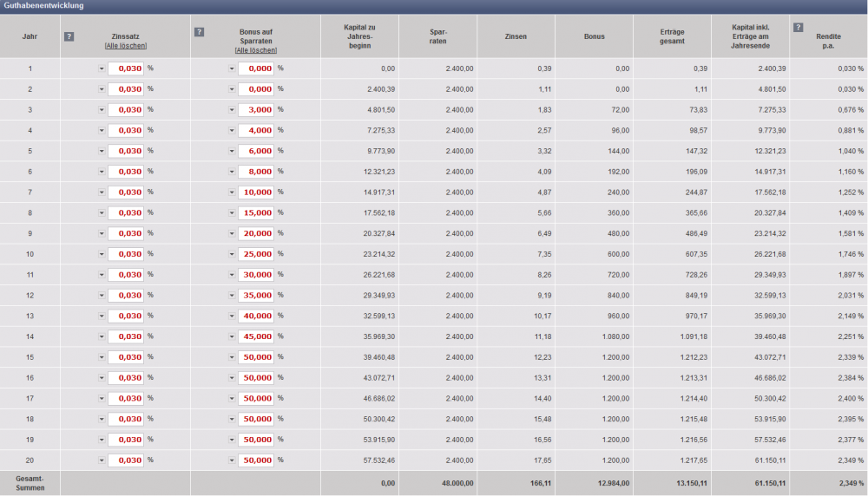Click the Sparraten column header
This screenshot has height=496, width=868.
[437, 36]
